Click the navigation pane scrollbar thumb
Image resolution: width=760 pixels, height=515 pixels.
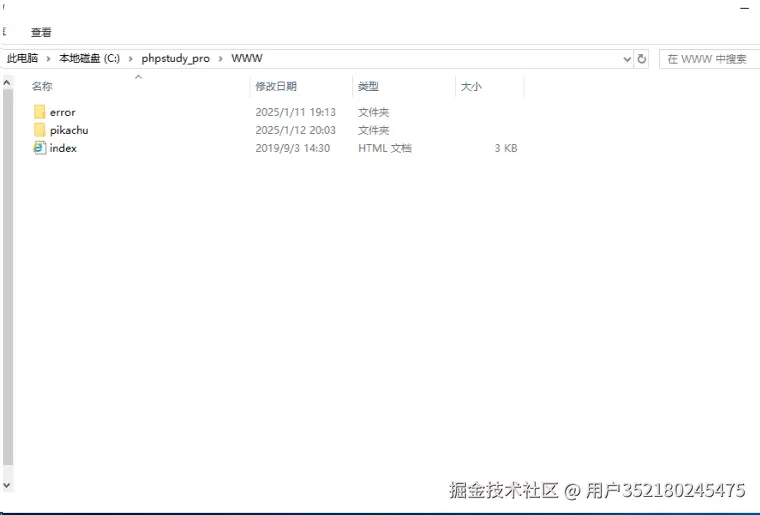[x=7, y=277]
